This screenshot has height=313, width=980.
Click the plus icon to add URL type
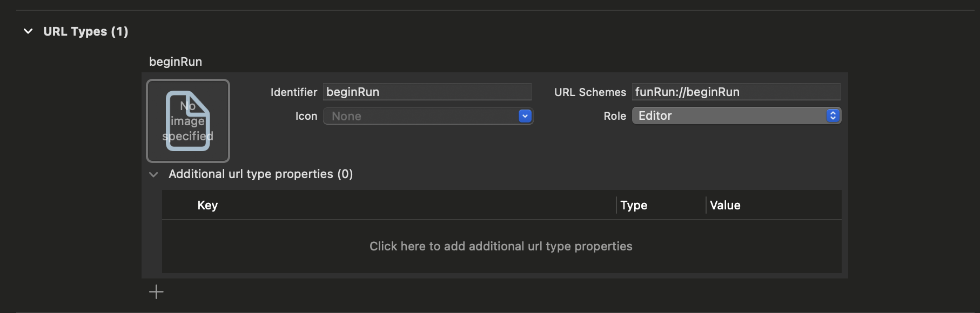click(x=156, y=292)
